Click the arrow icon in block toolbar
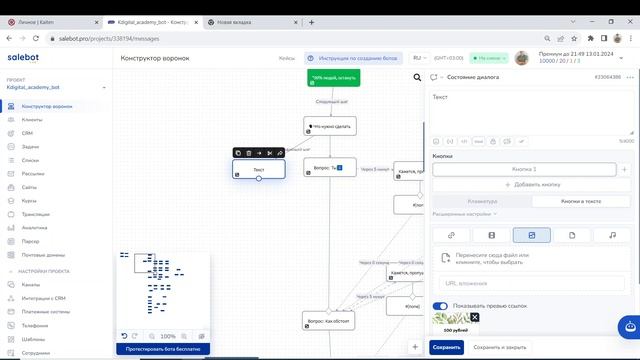 click(259, 153)
